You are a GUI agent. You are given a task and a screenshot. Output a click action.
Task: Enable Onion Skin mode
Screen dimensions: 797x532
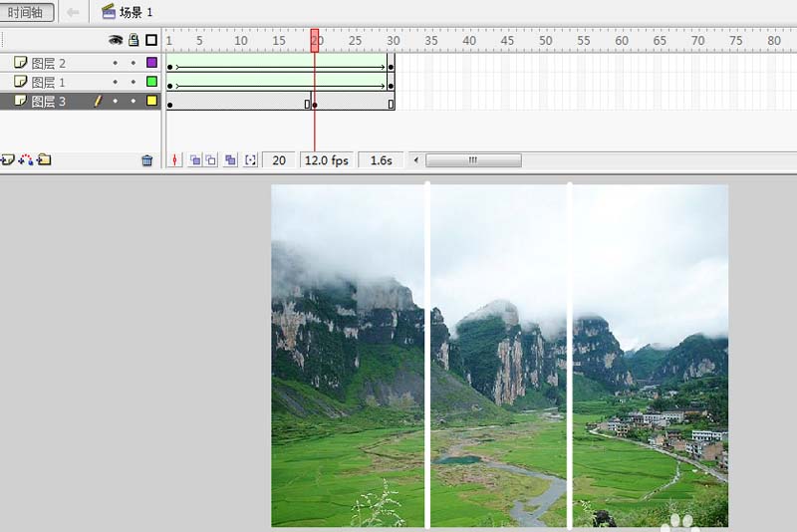(195, 160)
